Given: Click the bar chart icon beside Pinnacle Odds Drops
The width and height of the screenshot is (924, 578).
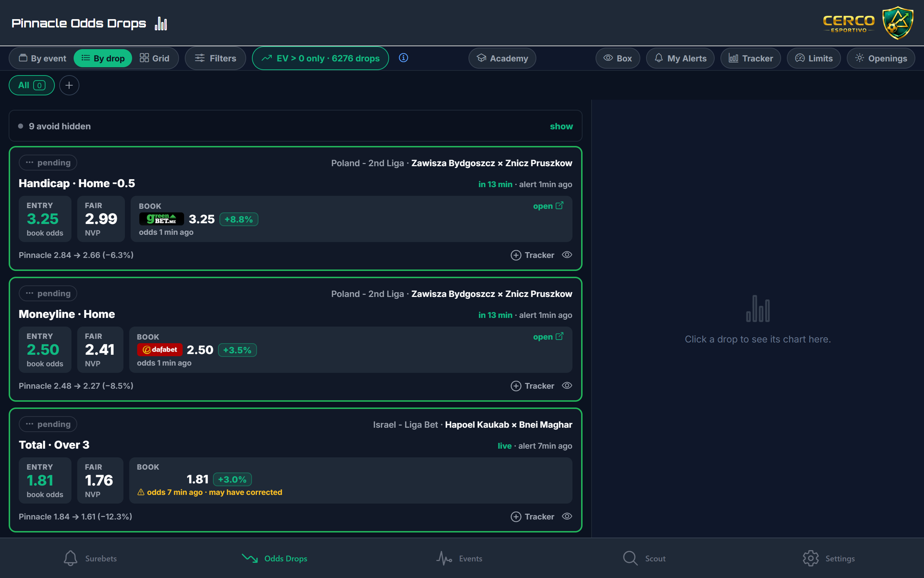Looking at the screenshot, I should pos(161,24).
